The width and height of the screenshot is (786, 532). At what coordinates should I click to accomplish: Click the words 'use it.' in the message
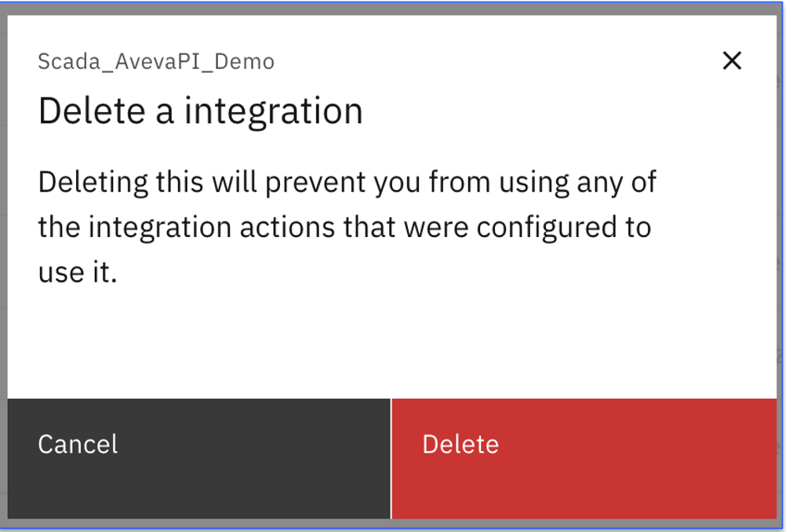click(x=78, y=273)
